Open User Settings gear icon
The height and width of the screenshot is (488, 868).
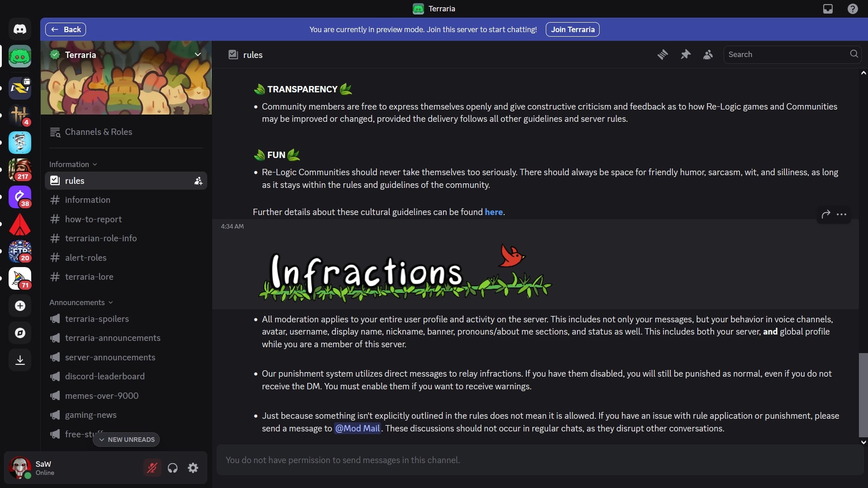pyautogui.click(x=193, y=468)
